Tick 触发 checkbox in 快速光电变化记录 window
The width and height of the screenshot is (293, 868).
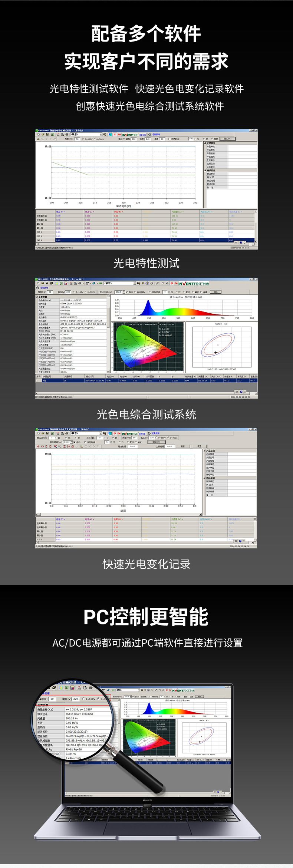tap(136, 442)
